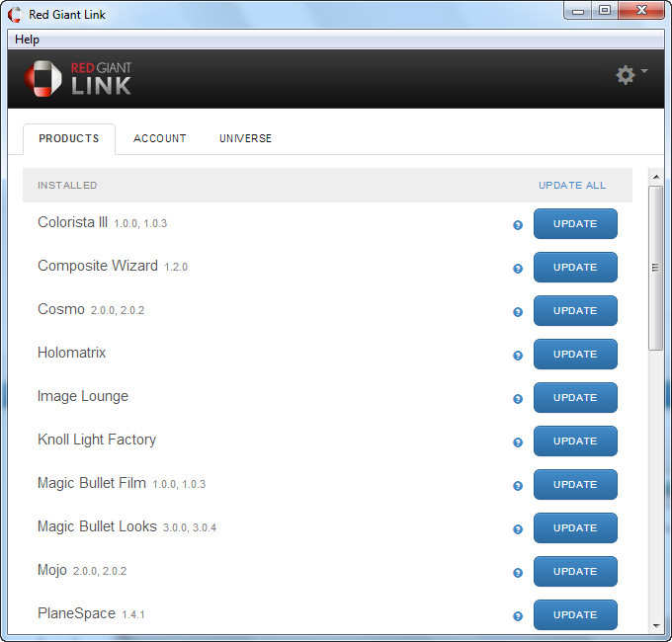
Task: Update Holomatrix
Action: (575, 355)
